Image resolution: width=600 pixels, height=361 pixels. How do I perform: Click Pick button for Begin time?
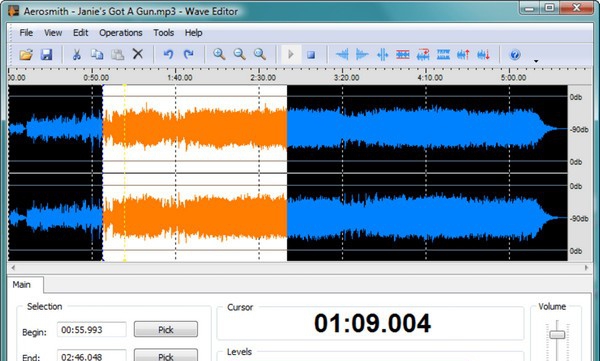pyautogui.click(x=166, y=329)
